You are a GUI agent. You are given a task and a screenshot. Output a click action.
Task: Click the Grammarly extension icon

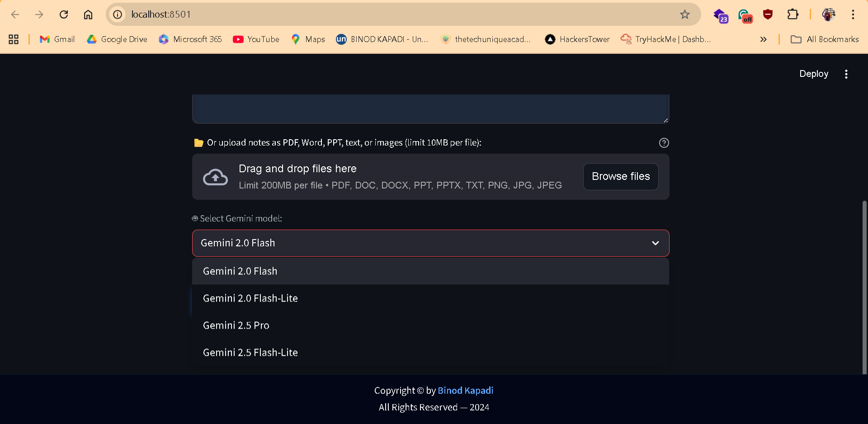pos(745,15)
